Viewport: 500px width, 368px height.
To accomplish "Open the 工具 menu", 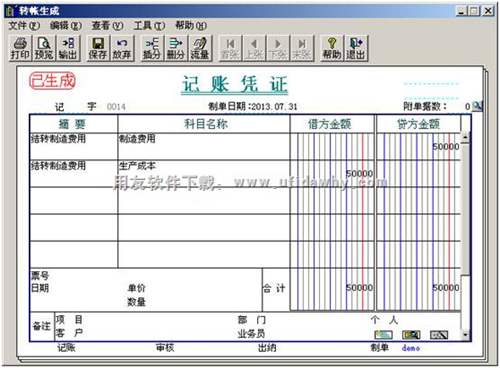I will click(x=149, y=25).
